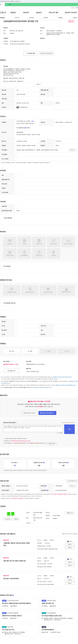
Task: Click the info icon beside 구인인증번호
Action: [x=48, y=490]
